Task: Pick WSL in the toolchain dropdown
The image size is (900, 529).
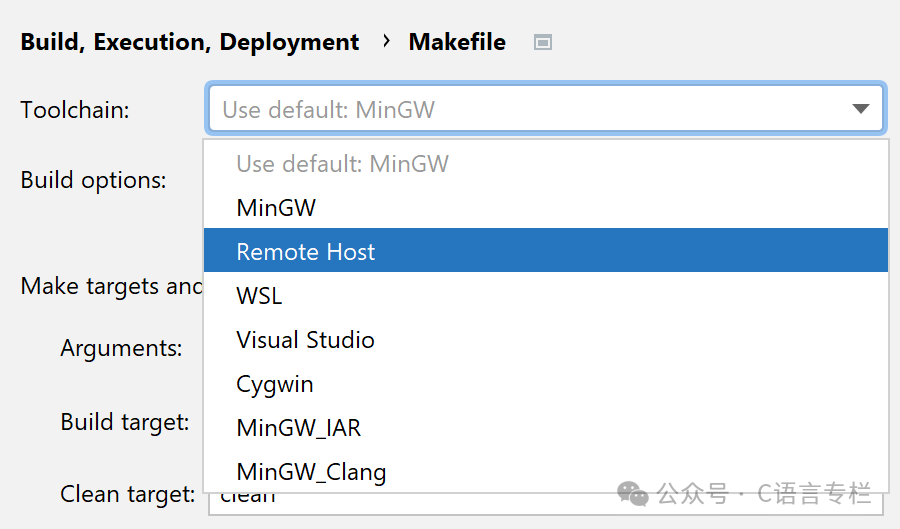Action: 546,295
